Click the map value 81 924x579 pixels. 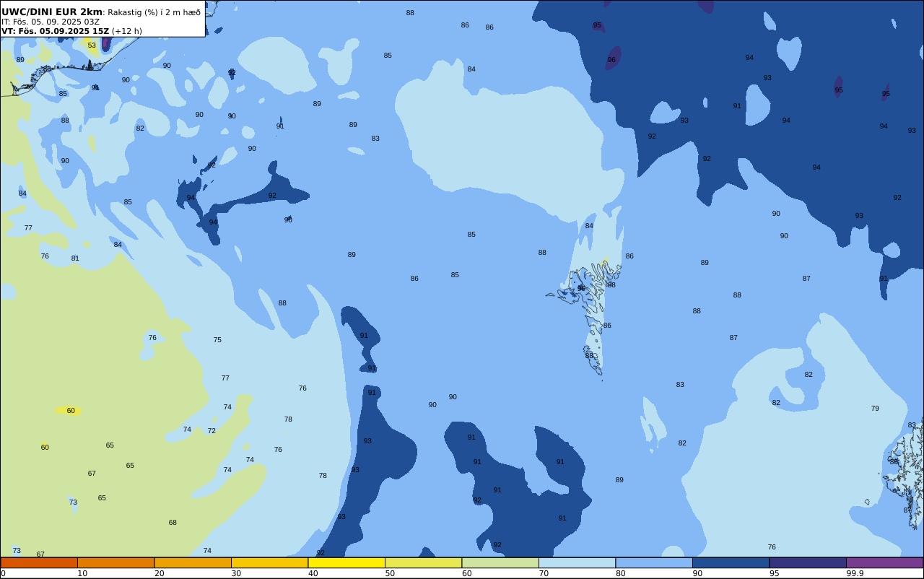(x=75, y=258)
